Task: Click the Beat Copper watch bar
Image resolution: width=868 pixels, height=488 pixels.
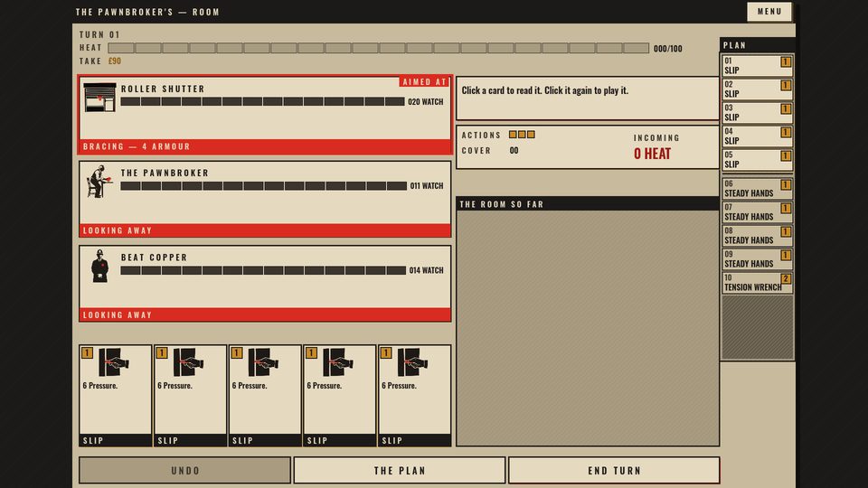Action: click(263, 270)
